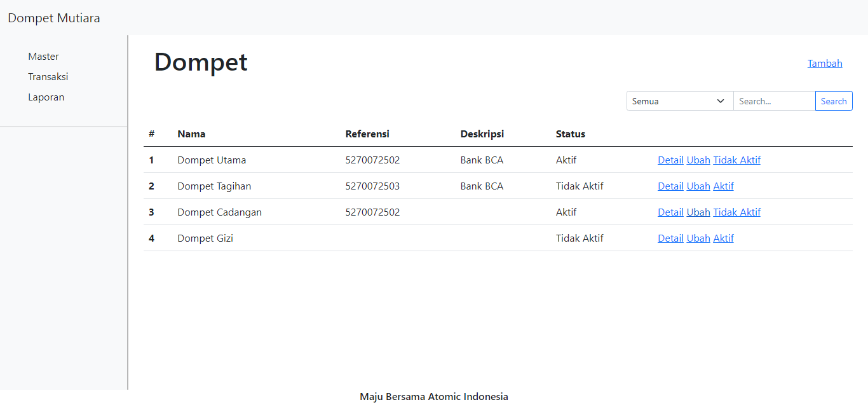Open the Laporan menu in the sidebar

tap(46, 97)
